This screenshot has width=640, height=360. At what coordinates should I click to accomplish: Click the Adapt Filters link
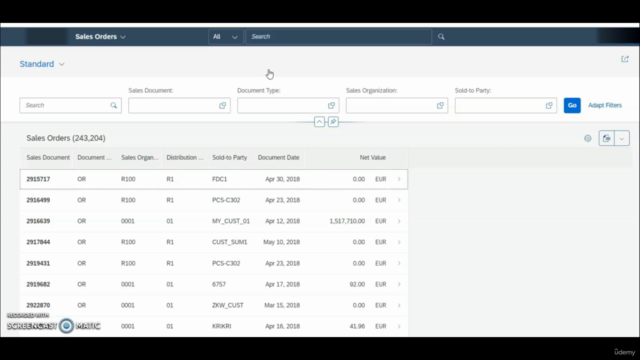(x=605, y=105)
